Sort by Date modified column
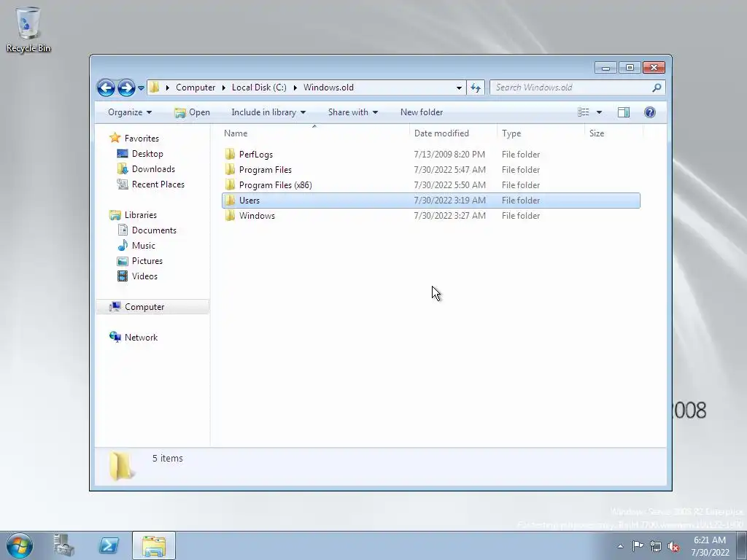Image resolution: width=747 pixels, height=560 pixels. pos(453,133)
